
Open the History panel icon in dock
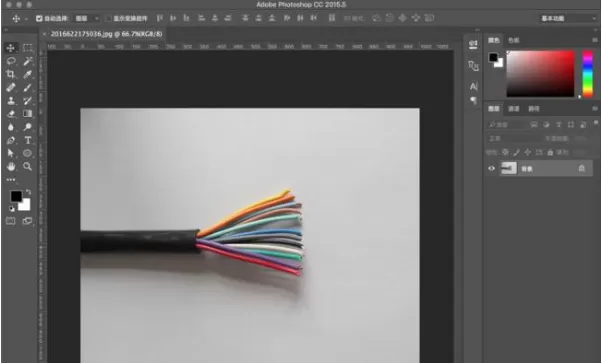[473, 44]
